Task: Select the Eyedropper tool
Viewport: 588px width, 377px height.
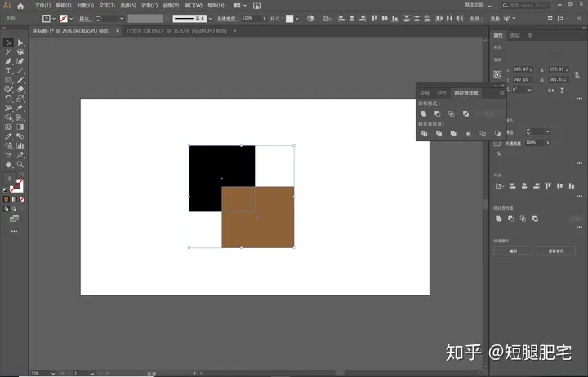Action: click(8, 136)
